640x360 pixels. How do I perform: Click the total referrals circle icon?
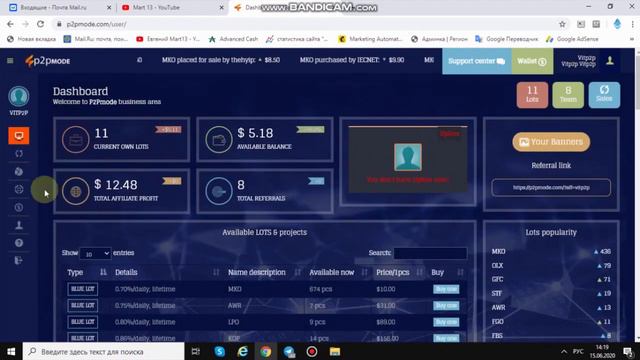[x=219, y=191]
